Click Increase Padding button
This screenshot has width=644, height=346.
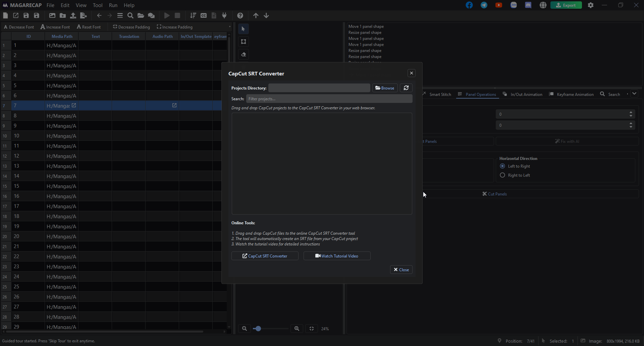point(175,27)
